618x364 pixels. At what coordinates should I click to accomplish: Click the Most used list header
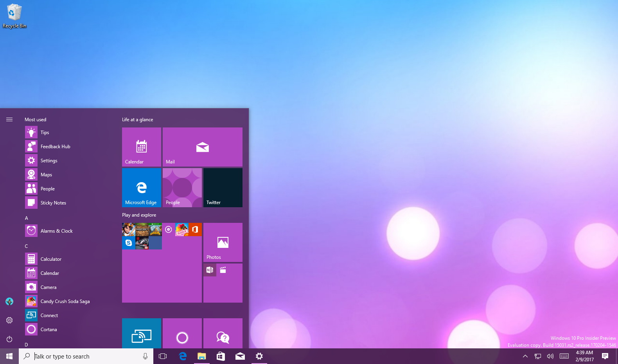click(36, 120)
